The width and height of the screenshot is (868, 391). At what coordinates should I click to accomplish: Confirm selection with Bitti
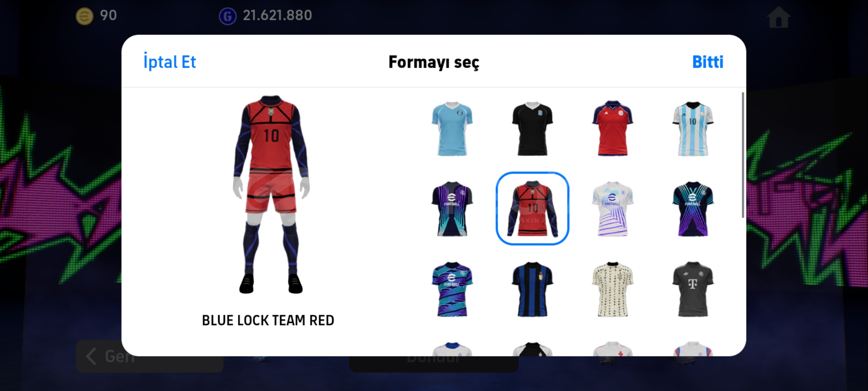click(x=708, y=62)
